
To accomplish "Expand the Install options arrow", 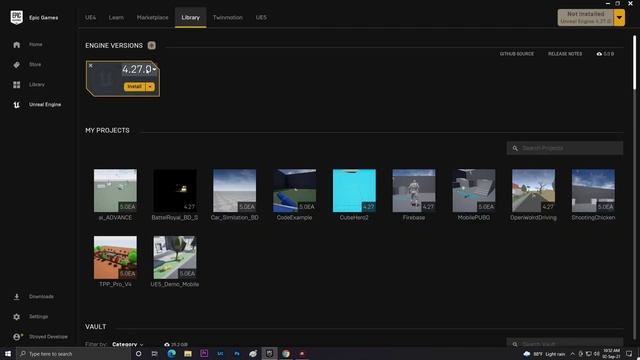I will pyautogui.click(x=150, y=87).
